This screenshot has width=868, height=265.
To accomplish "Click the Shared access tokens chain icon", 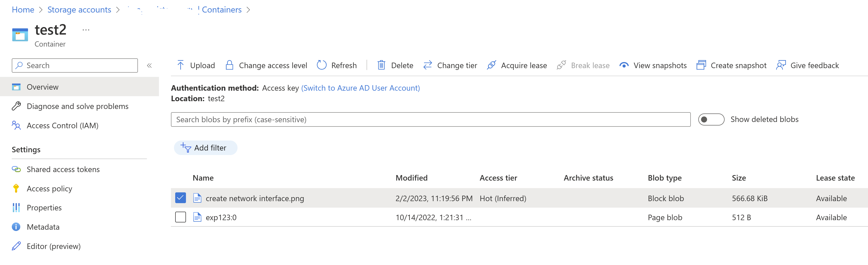I will [x=16, y=169].
